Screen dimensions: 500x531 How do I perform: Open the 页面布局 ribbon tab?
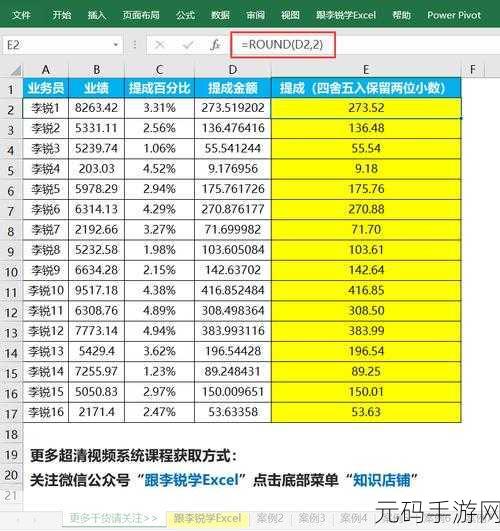[141, 15]
